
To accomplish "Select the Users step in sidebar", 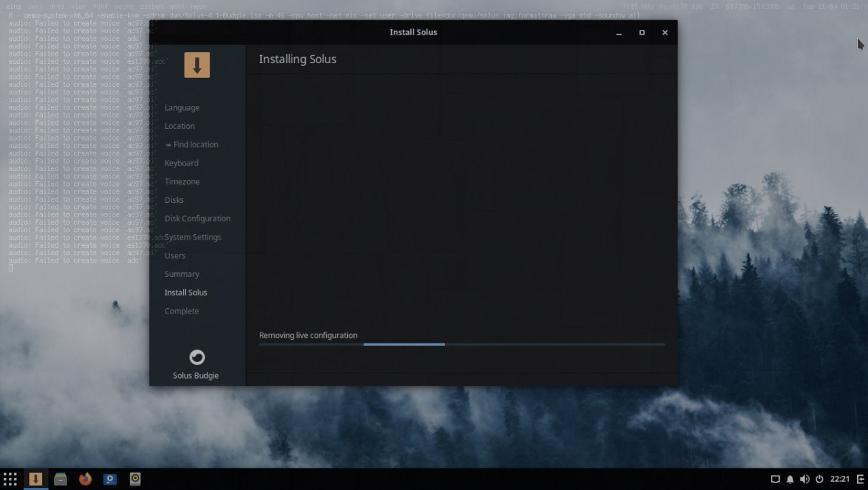I will 175,255.
